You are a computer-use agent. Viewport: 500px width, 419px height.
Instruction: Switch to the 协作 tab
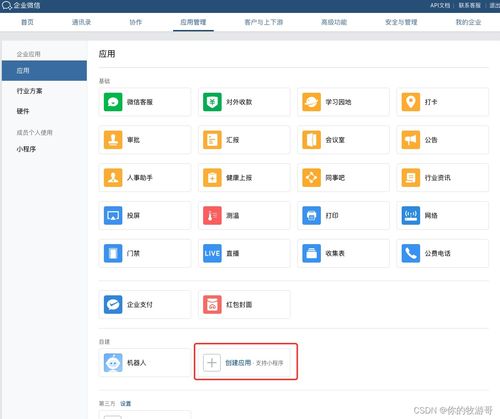(x=136, y=22)
